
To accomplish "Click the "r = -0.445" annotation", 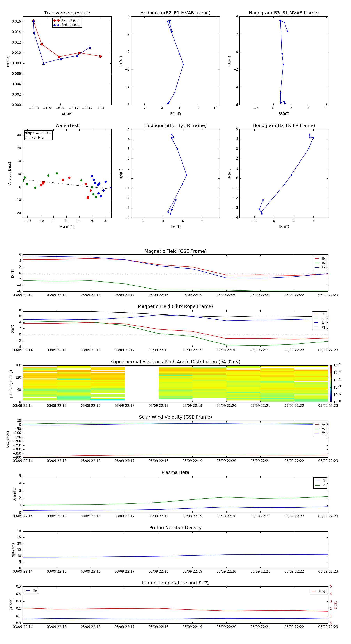I will 34,137.
